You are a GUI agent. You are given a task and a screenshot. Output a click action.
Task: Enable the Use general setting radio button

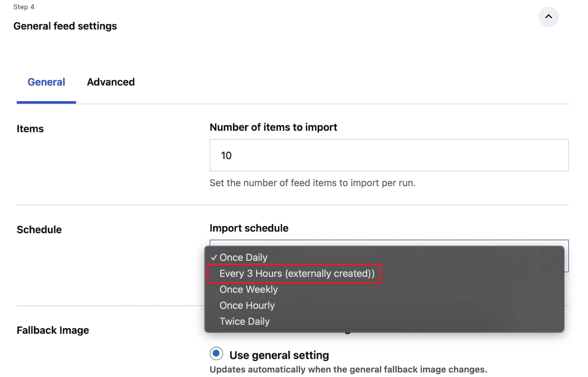pos(216,353)
